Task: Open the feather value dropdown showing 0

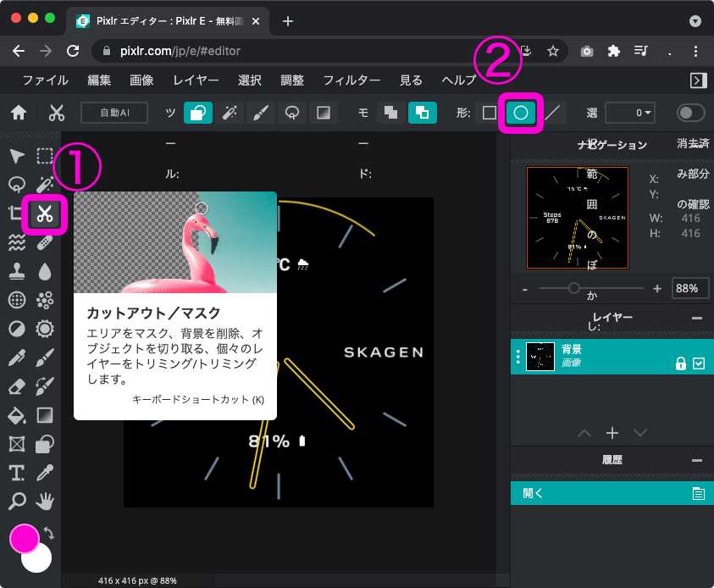Action: point(630,113)
